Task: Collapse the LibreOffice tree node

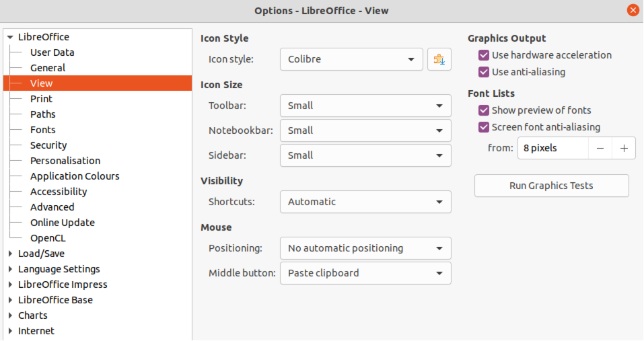Action: tap(10, 38)
